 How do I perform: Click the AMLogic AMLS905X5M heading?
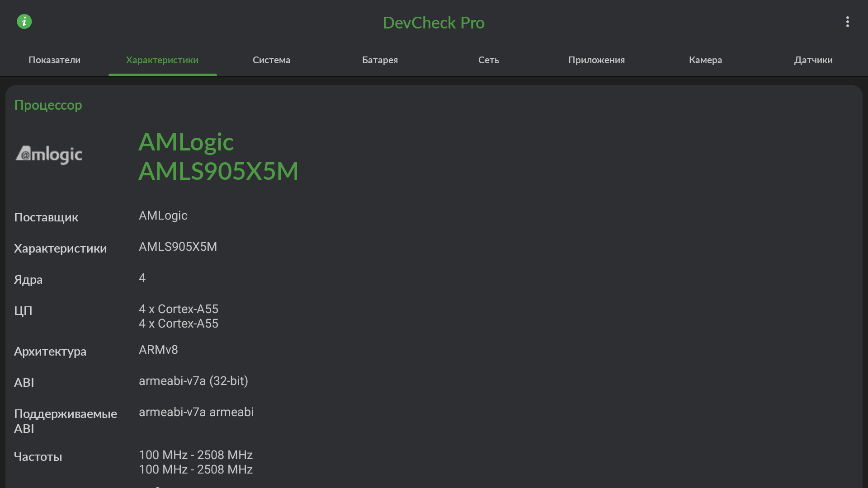tap(218, 156)
